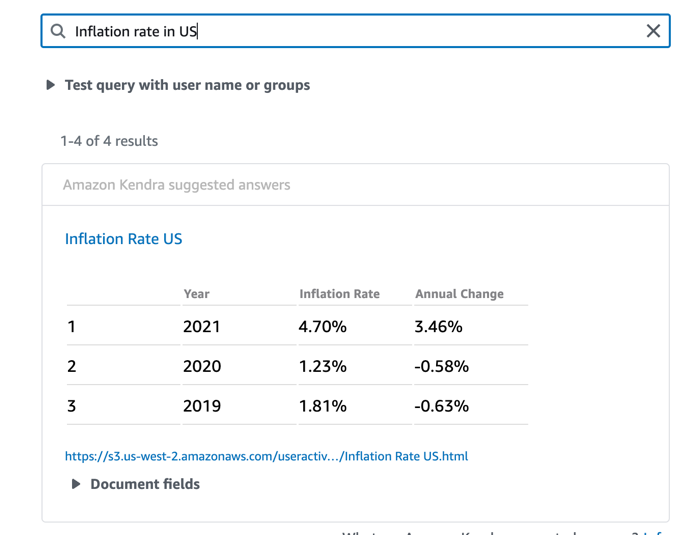
Task: Select the 1.23% inflation rate cell
Action: pos(322,367)
